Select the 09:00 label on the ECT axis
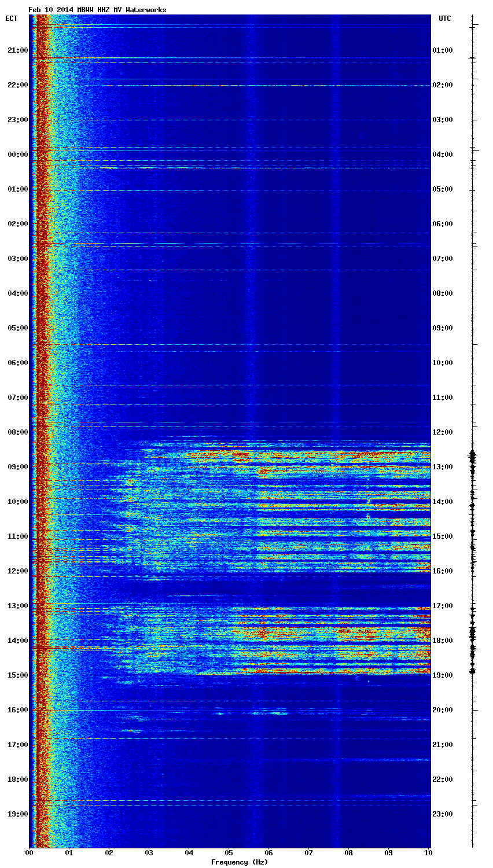493x868 pixels. [17, 467]
